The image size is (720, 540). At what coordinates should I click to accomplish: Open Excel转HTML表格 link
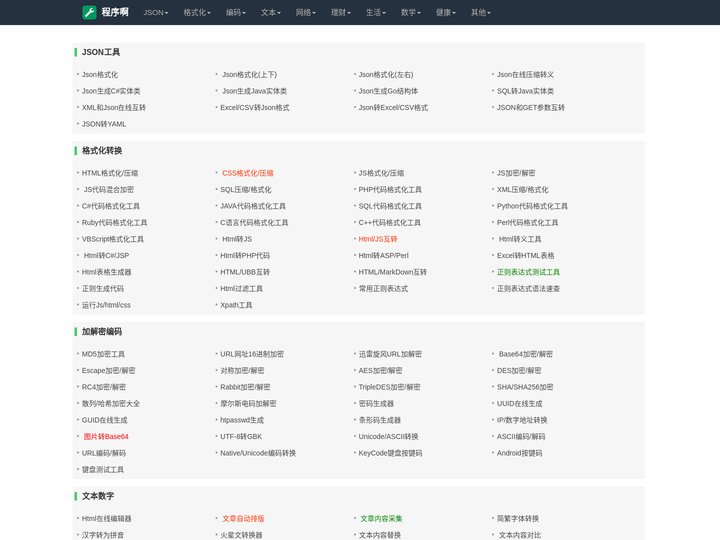(x=526, y=256)
